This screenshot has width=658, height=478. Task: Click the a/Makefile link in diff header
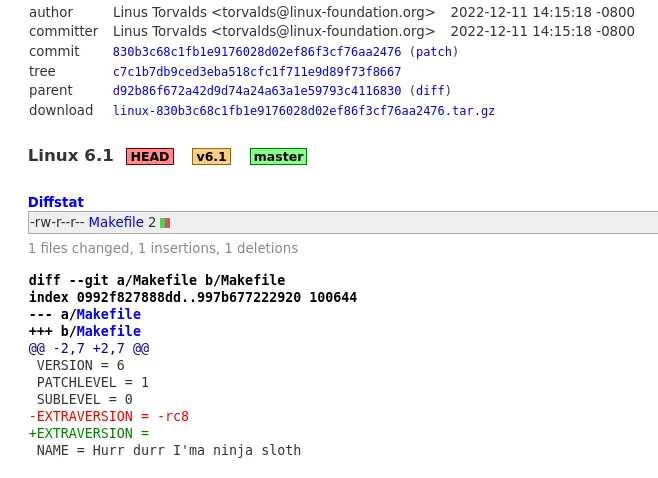[109, 314]
